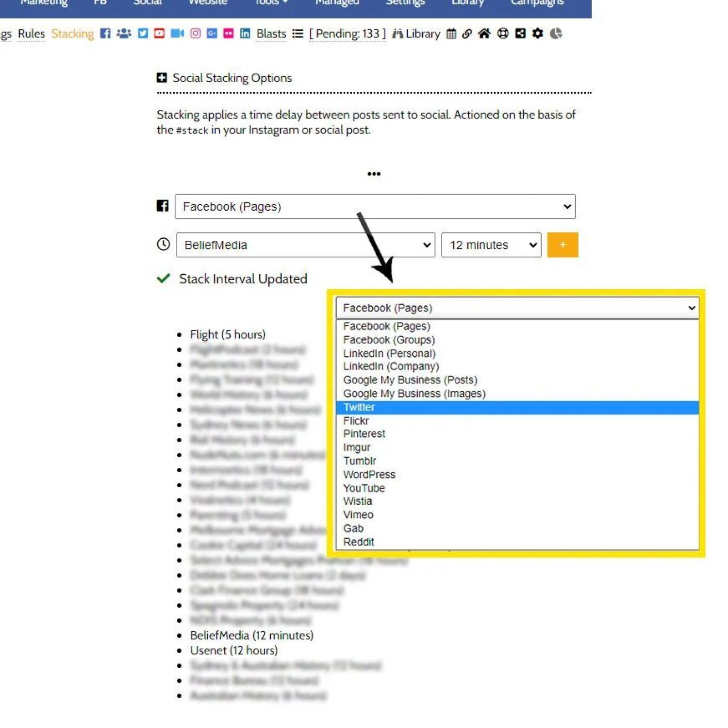This screenshot has height=728, width=728.
Task: Click the orange plus button
Action: click(562, 245)
